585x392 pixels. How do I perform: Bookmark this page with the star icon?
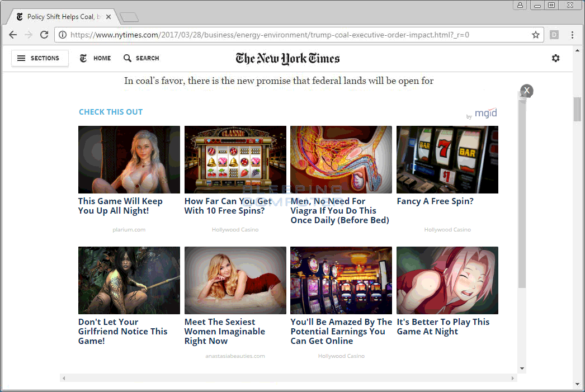536,35
